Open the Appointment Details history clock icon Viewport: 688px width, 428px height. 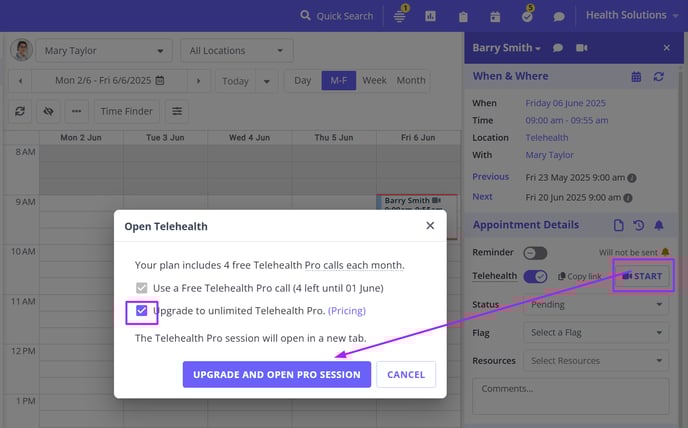(x=638, y=225)
